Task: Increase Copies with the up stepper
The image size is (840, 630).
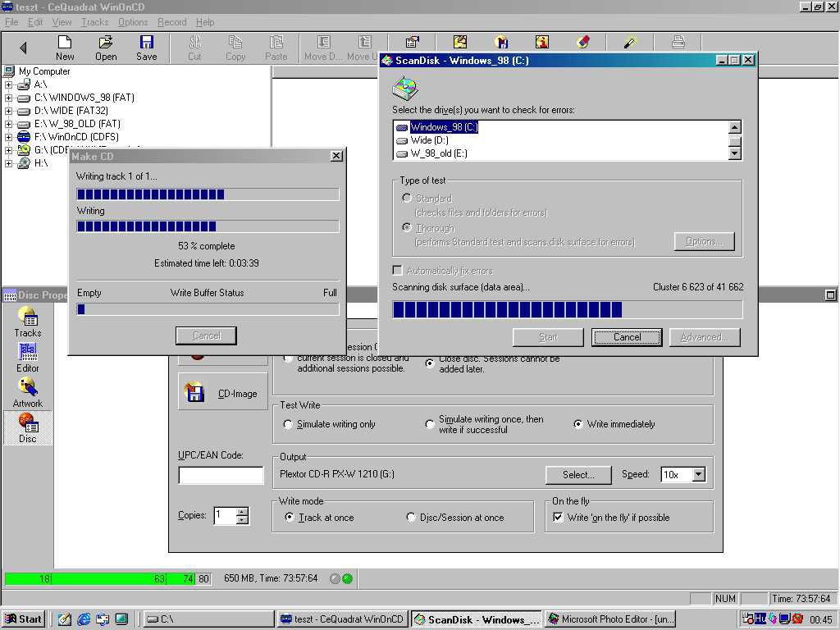Action: tap(242, 511)
